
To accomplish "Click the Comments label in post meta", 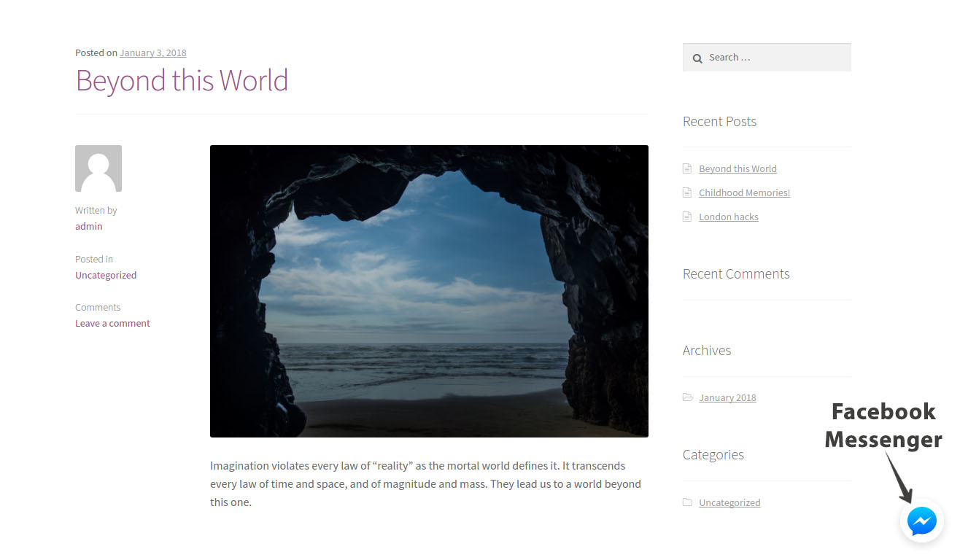I will [98, 307].
